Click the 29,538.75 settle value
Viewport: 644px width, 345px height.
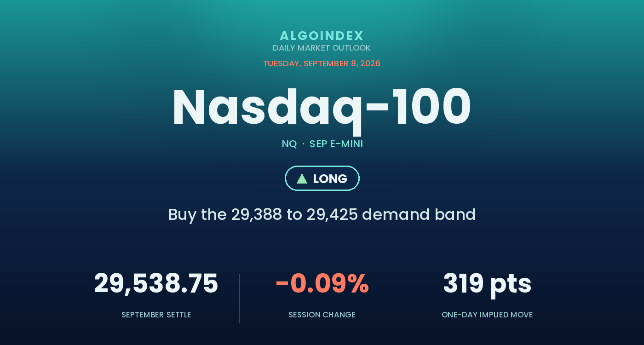(x=156, y=283)
